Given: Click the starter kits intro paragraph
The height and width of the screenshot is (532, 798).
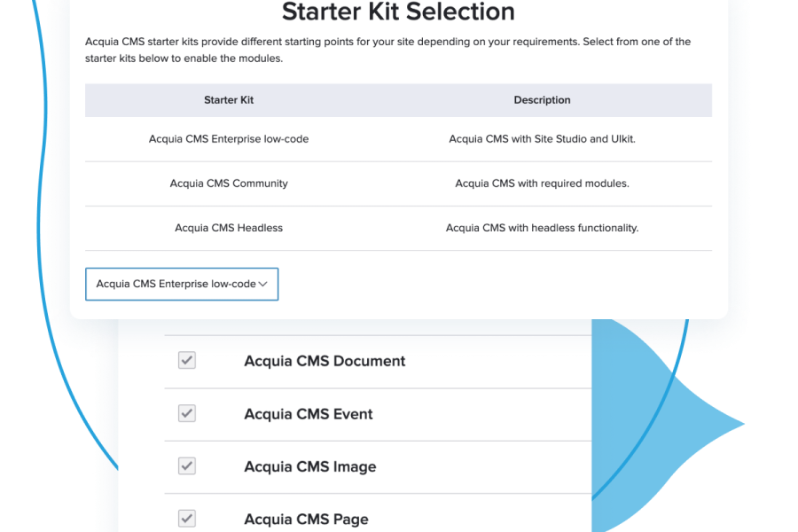Looking at the screenshot, I should 388,50.
